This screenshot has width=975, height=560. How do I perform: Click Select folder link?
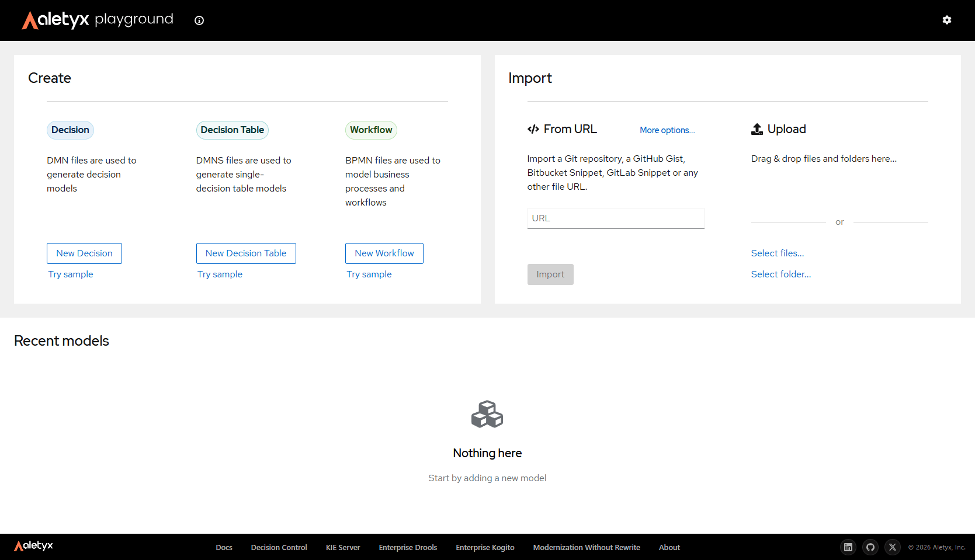(x=781, y=274)
